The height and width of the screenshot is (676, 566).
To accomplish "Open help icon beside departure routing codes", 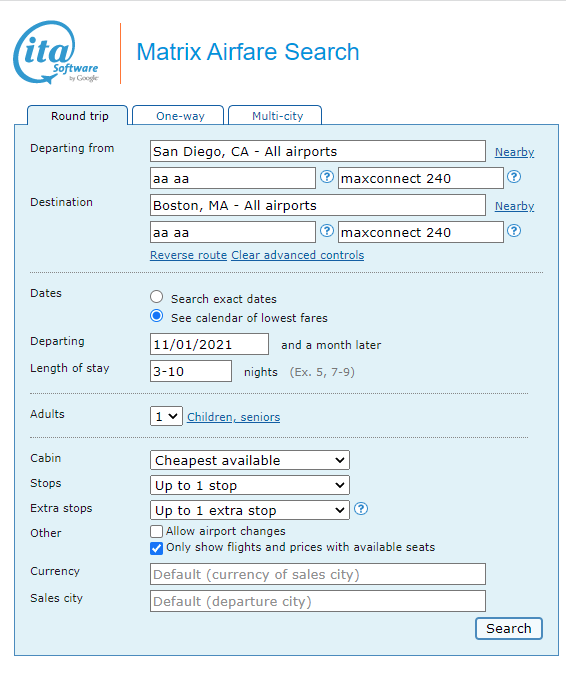I will pos(327,177).
